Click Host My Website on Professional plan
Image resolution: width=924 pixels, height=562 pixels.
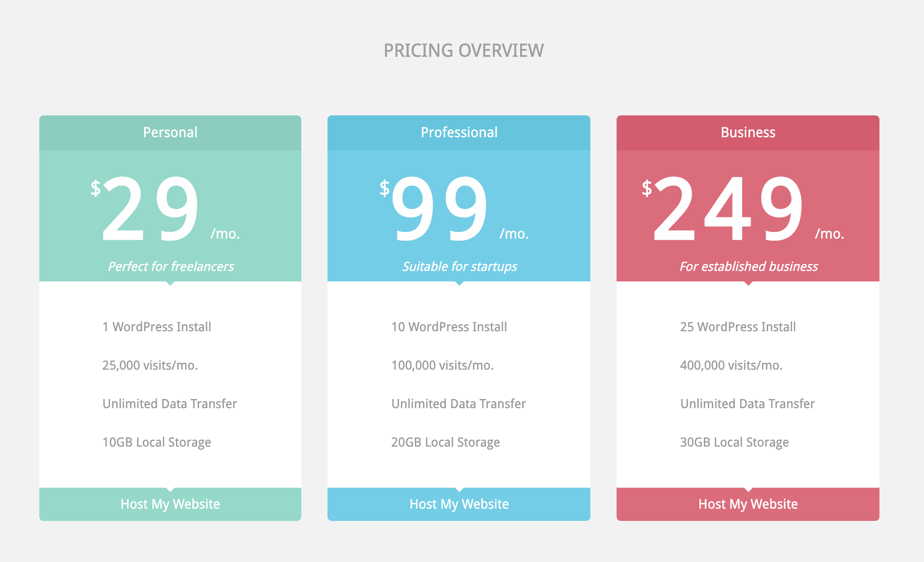(x=459, y=504)
